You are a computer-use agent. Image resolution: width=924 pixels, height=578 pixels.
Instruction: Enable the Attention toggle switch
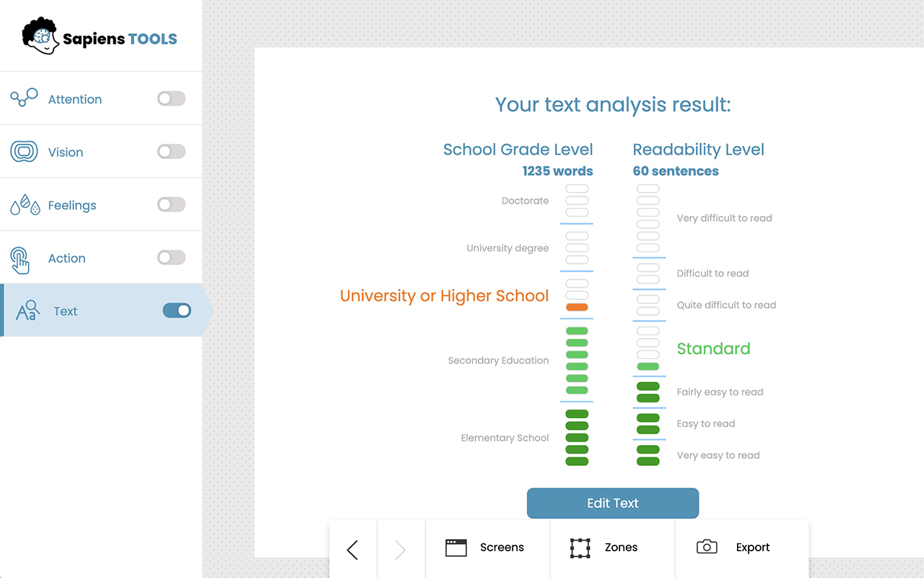point(171,99)
